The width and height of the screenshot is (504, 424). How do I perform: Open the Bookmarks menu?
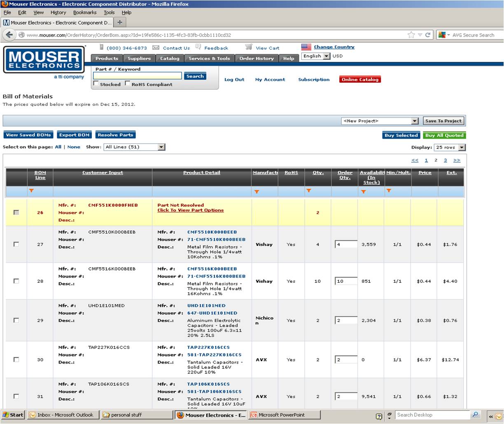(x=85, y=12)
